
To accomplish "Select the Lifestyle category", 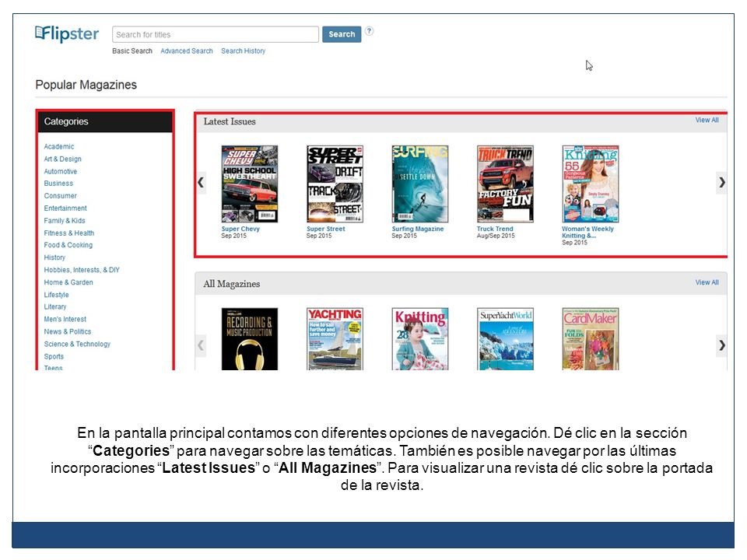I will point(56,295).
